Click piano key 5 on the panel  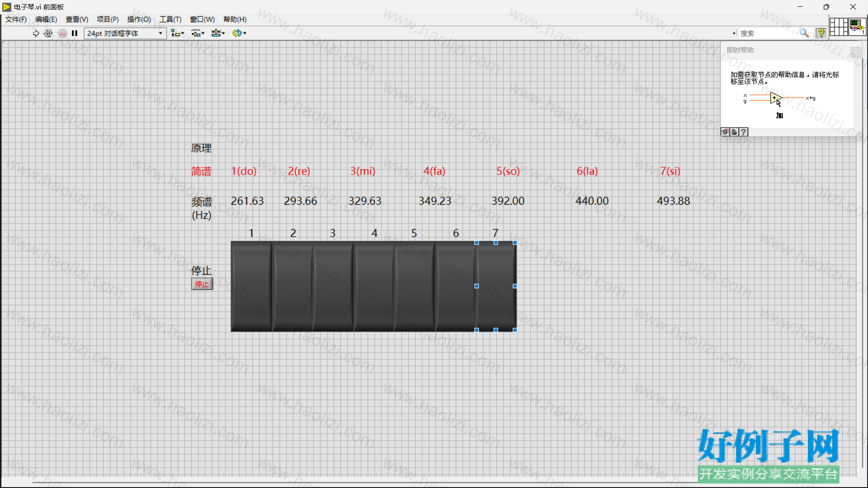[x=415, y=286]
